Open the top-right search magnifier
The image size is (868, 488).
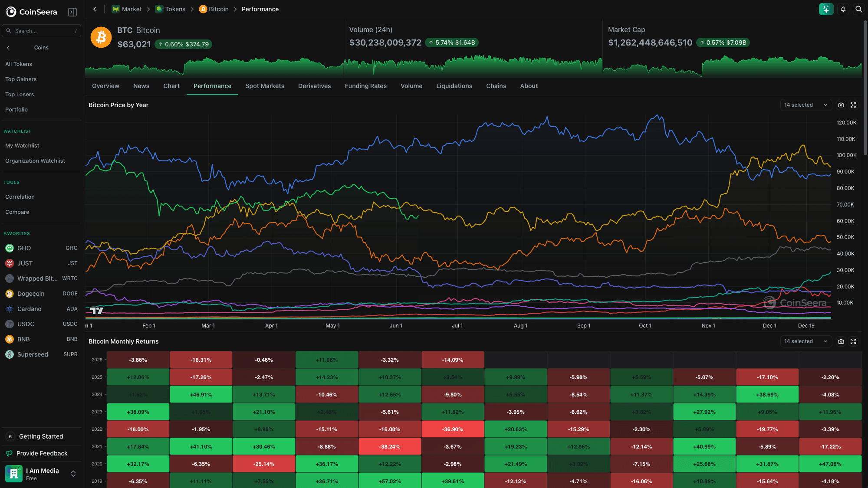(858, 9)
